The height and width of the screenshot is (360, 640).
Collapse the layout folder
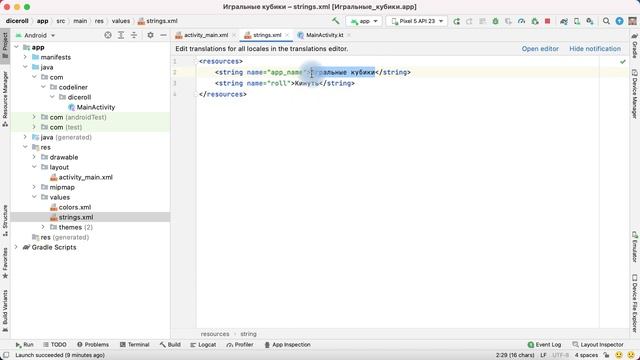[34, 167]
